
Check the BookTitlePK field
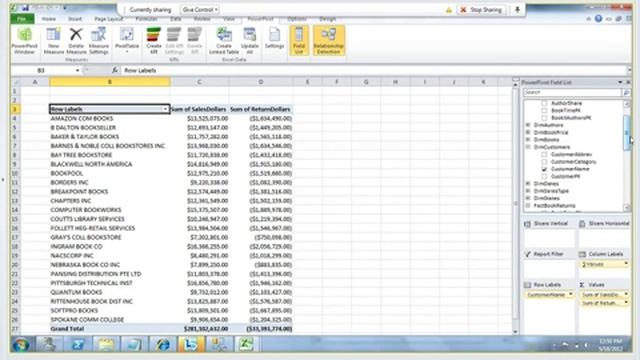point(544,111)
